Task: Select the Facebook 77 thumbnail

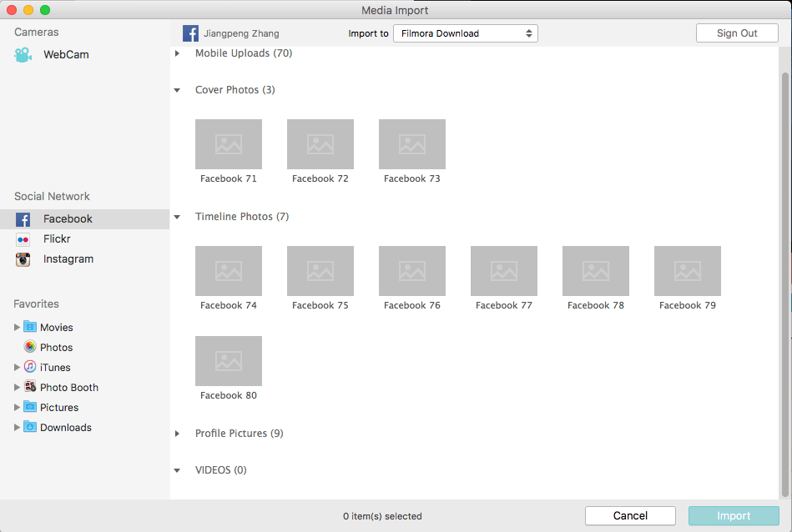Action: (x=504, y=271)
